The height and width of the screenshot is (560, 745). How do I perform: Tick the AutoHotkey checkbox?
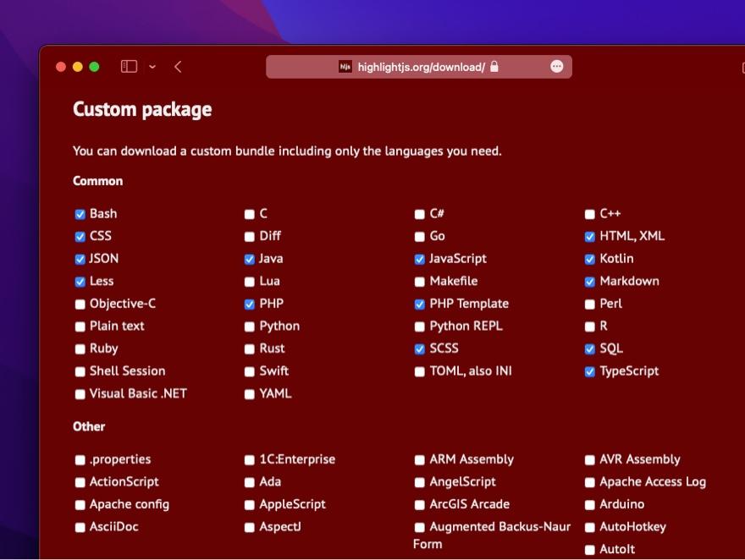[589, 527]
